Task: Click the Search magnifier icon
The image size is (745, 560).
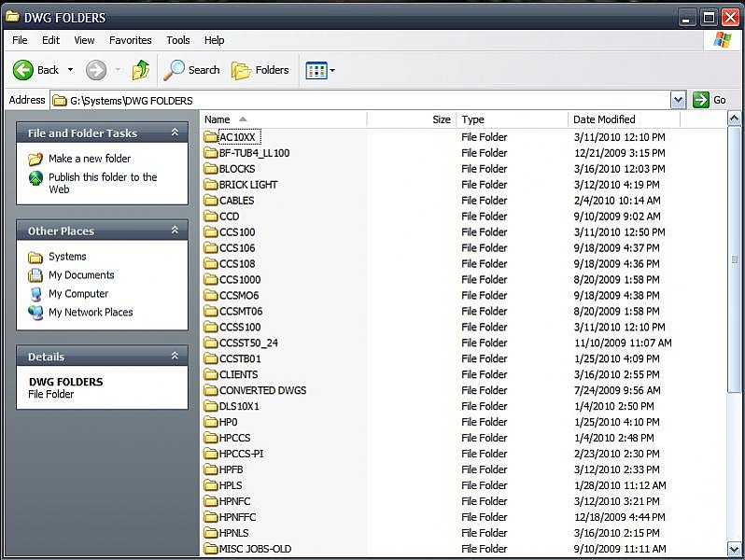Action: [x=174, y=70]
